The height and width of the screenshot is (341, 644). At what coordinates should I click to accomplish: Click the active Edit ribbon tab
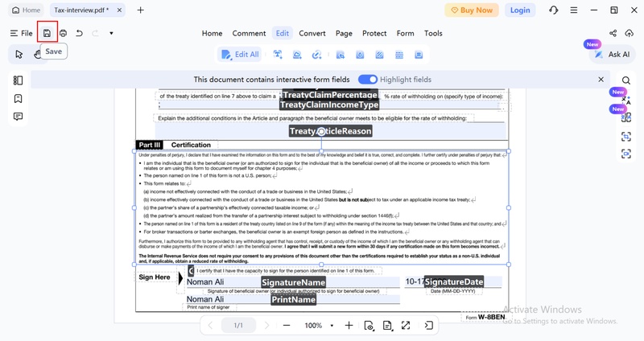283,33
